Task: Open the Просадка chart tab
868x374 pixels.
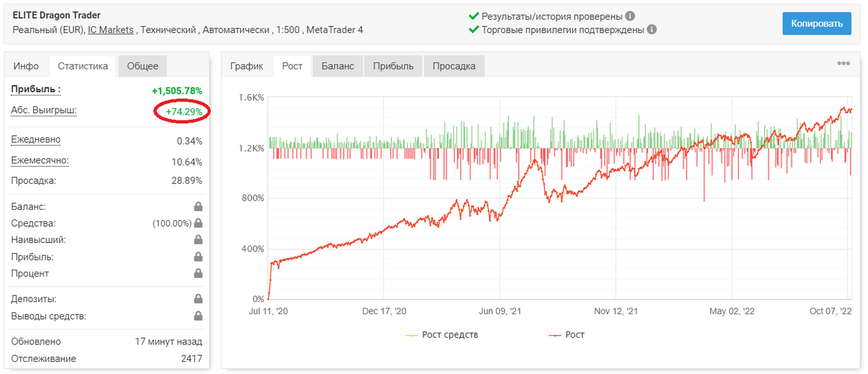Action: click(x=454, y=66)
